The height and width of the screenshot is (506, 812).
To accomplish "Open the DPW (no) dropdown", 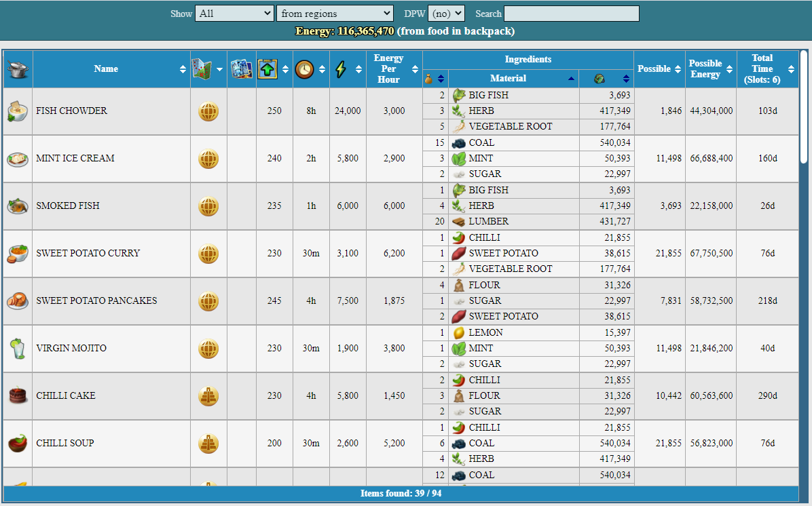I will (x=446, y=14).
